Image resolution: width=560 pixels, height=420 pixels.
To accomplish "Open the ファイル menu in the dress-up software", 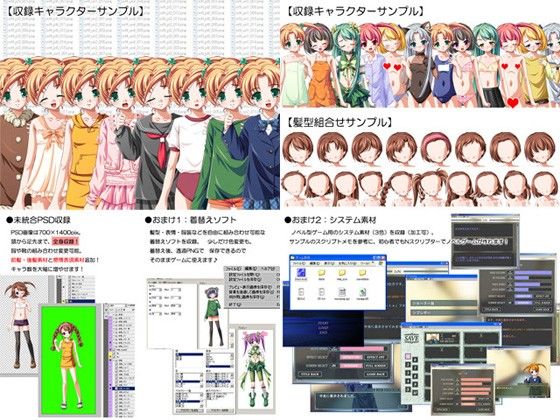I will click(x=234, y=268).
